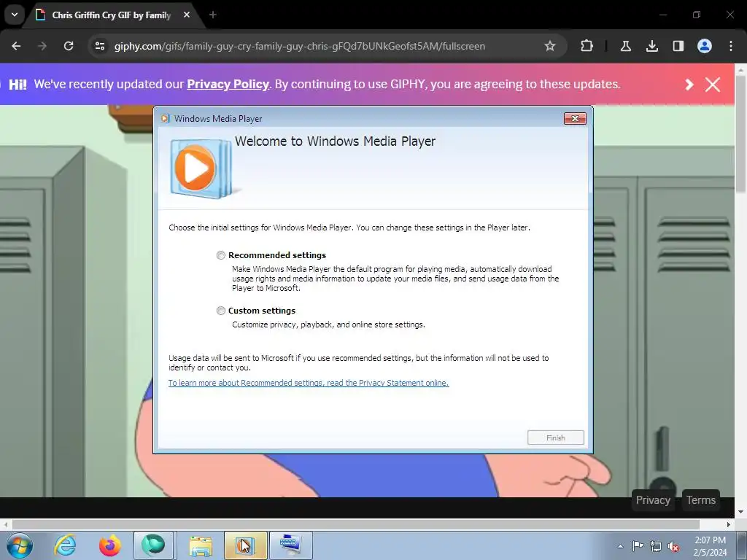Click the horizontal scrollbar left arrow
Viewport: 747px width, 560px height.
tap(6, 524)
